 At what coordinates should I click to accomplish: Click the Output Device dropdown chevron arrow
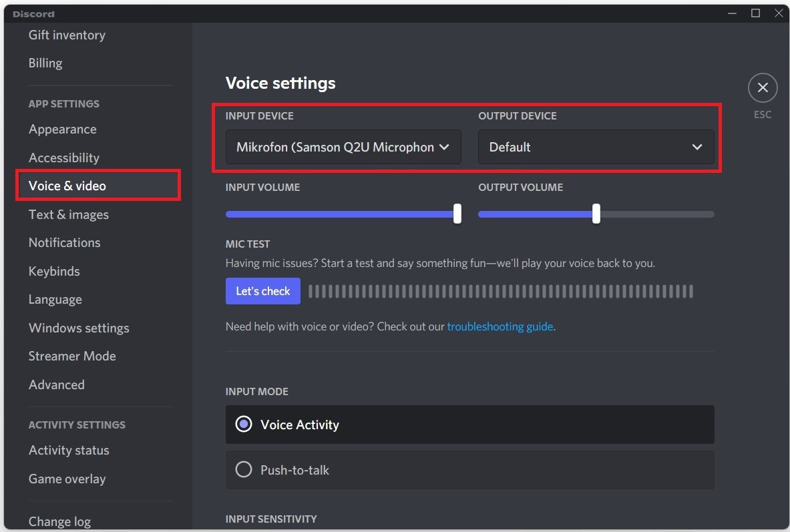pyautogui.click(x=697, y=147)
